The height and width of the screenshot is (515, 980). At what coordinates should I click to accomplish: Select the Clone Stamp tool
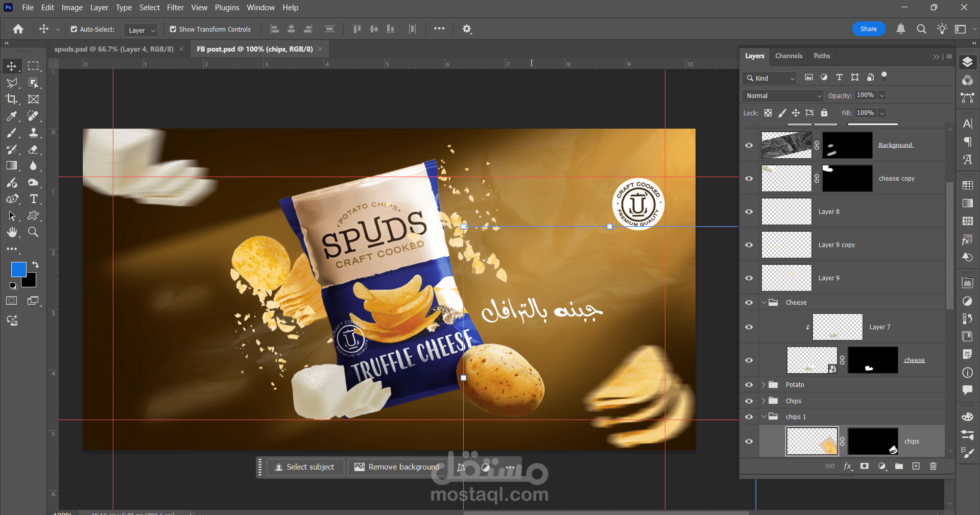[33, 133]
